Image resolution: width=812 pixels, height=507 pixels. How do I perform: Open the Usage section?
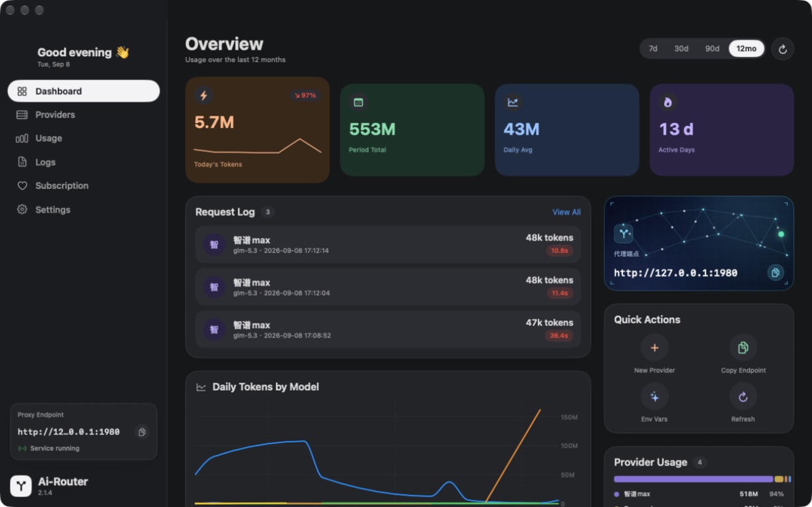pos(84,139)
